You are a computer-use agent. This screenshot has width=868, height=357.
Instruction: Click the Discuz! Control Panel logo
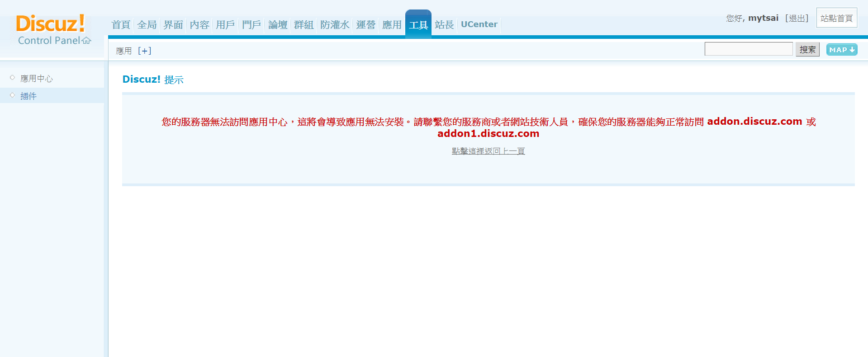(53, 29)
